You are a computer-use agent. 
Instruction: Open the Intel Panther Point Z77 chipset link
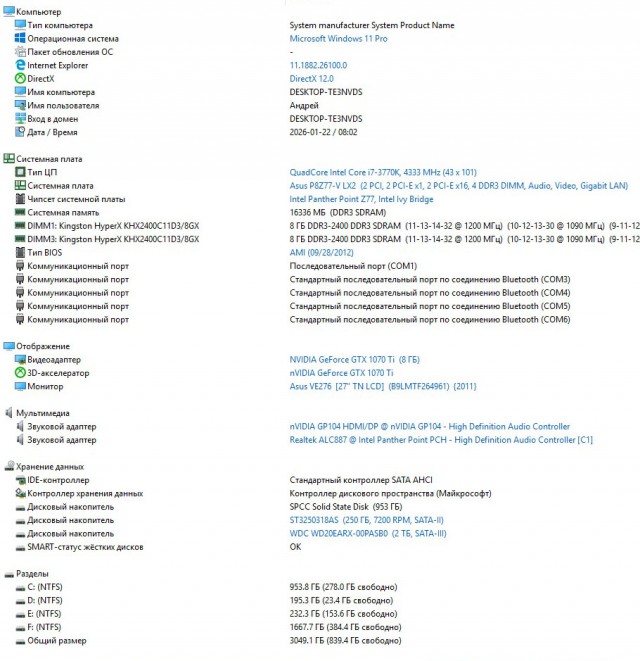[x=361, y=199]
